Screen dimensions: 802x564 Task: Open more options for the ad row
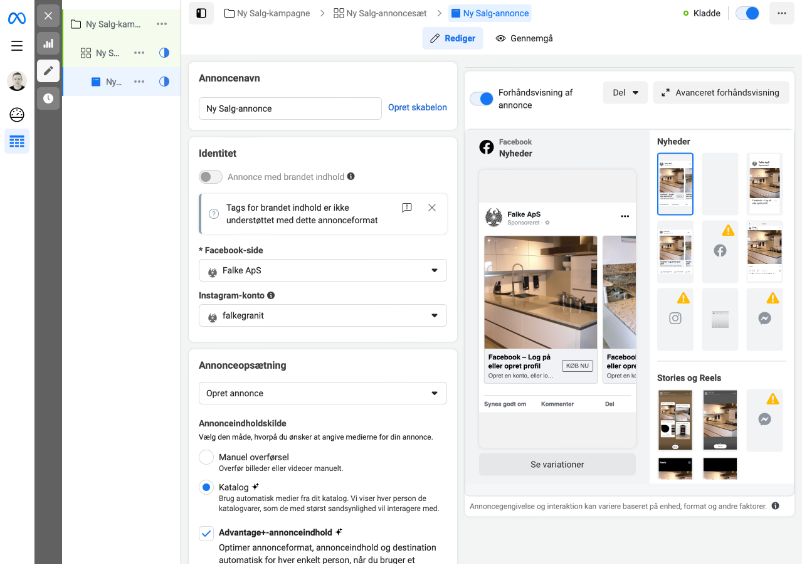coord(139,82)
